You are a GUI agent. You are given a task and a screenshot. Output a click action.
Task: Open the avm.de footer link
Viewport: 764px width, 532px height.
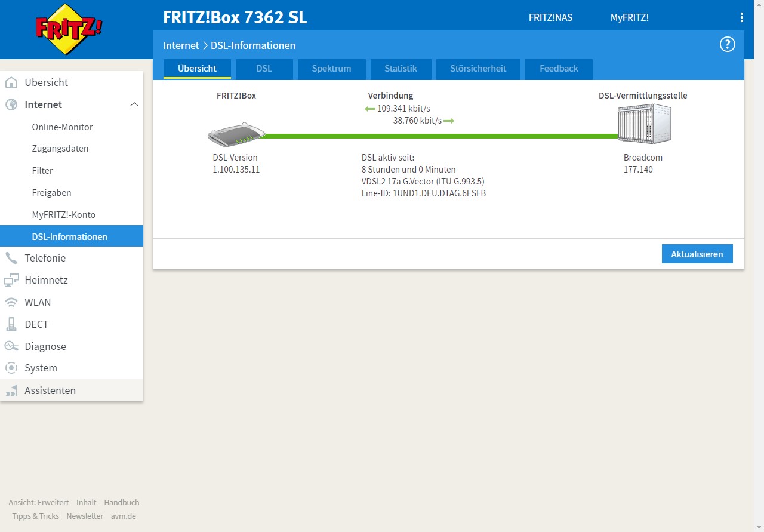pyautogui.click(x=124, y=516)
